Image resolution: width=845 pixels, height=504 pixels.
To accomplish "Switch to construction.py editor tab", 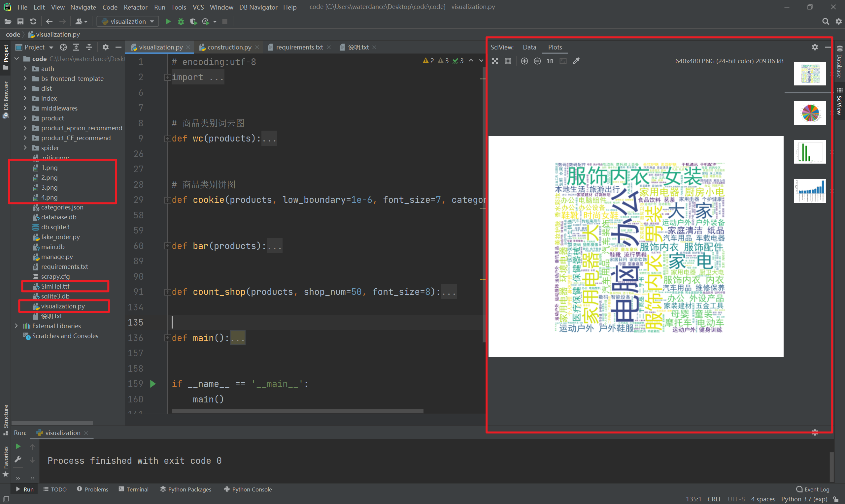I will pyautogui.click(x=229, y=47).
